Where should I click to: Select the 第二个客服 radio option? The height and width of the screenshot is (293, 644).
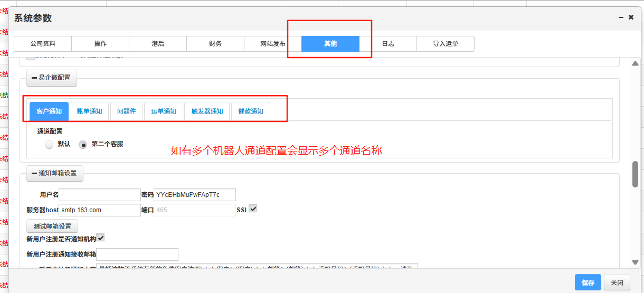pos(83,144)
